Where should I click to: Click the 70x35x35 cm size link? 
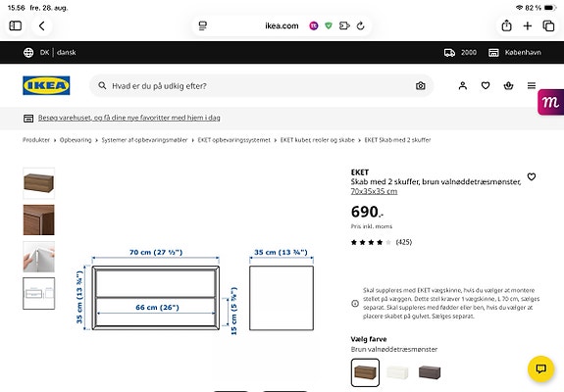374,191
